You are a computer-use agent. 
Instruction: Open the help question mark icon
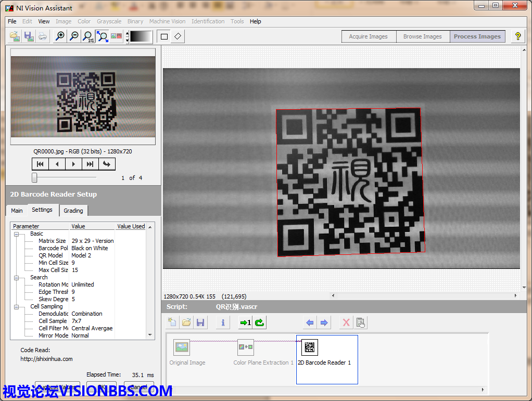pyautogui.click(x=517, y=36)
